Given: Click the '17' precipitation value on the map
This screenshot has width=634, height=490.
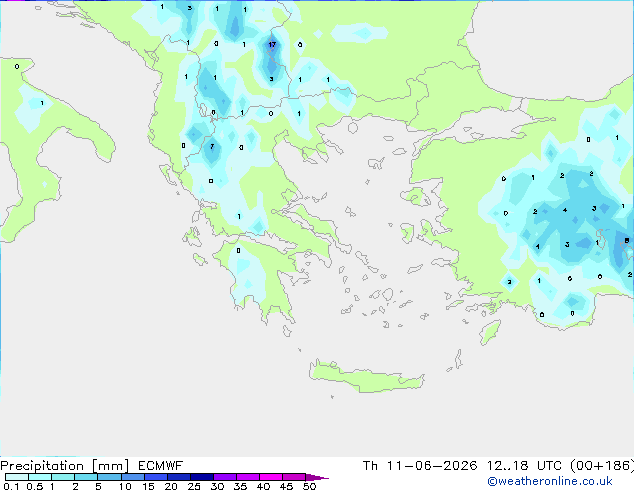Looking at the screenshot, I should tap(272, 44).
